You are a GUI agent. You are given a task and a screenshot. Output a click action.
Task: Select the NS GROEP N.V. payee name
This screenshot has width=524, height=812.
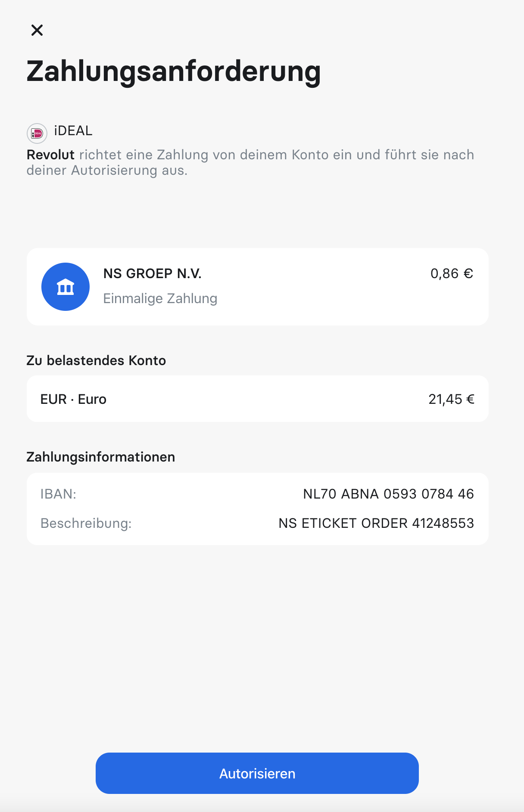point(153,273)
